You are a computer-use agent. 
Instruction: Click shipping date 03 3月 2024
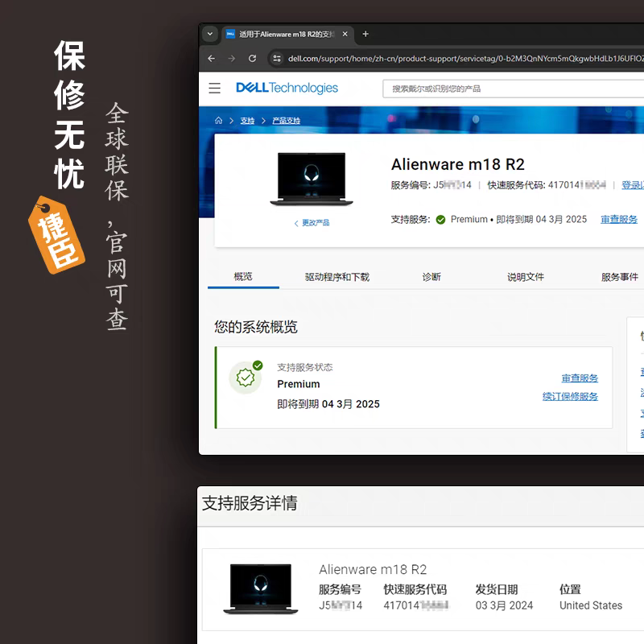[x=504, y=605]
